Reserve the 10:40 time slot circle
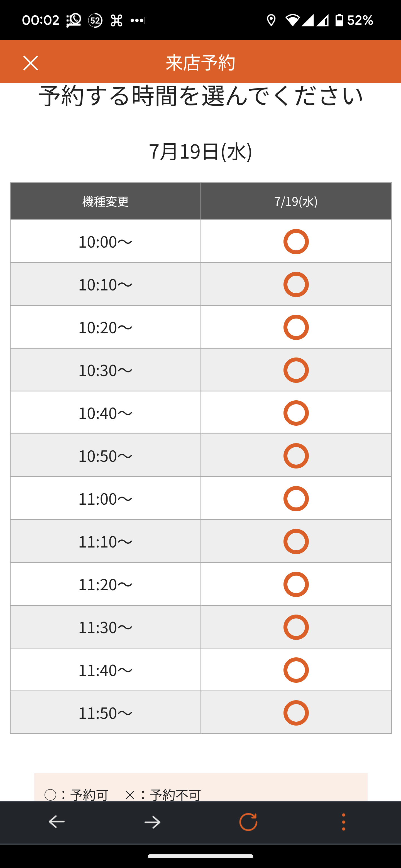401x868 pixels. coord(296,413)
